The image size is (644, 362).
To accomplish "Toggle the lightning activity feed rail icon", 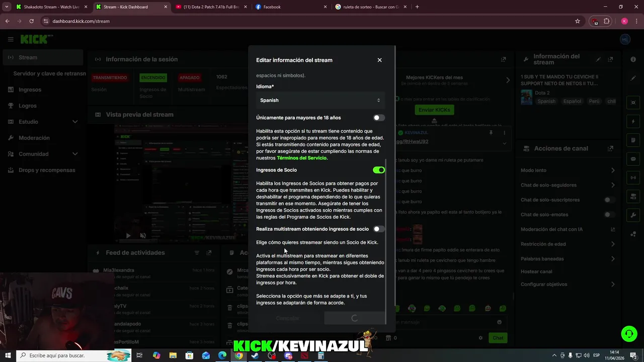I will (x=633, y=121).
